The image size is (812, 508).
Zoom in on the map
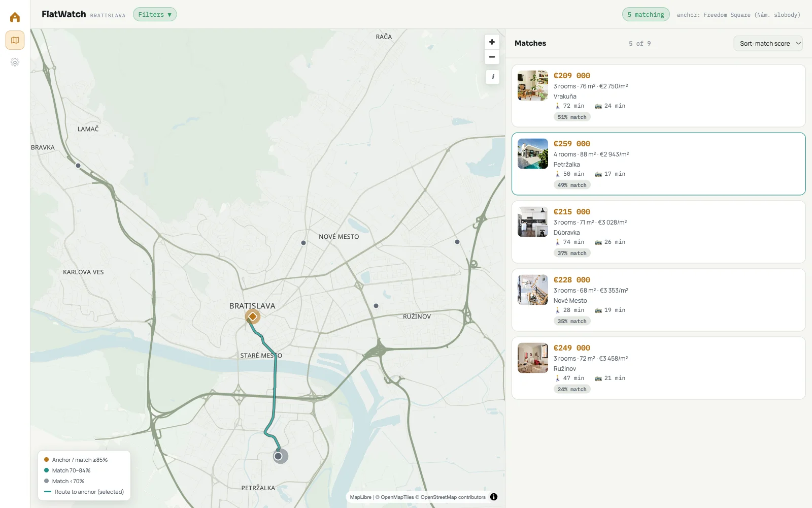tap(492, 42)
